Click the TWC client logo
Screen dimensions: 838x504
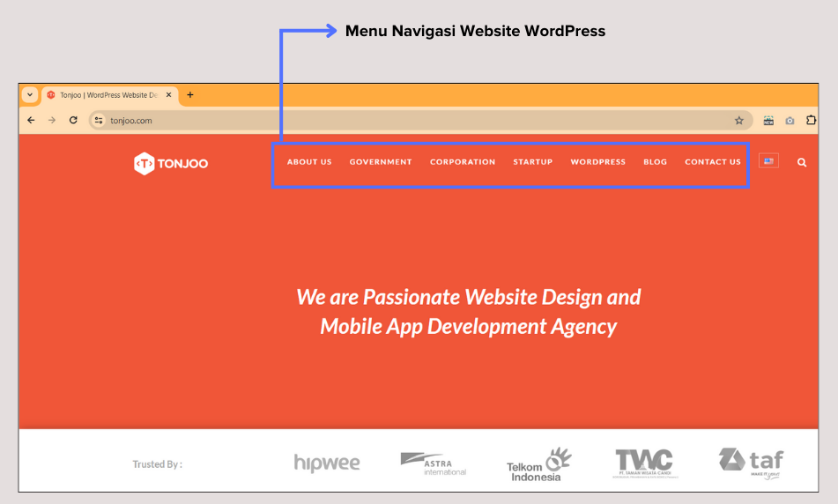[645, 463]
